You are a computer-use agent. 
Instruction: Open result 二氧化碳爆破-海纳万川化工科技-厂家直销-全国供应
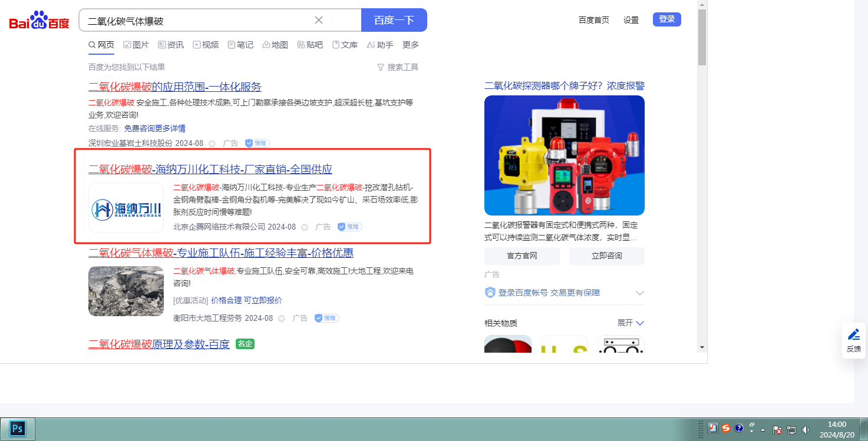[x=210, y=170]
